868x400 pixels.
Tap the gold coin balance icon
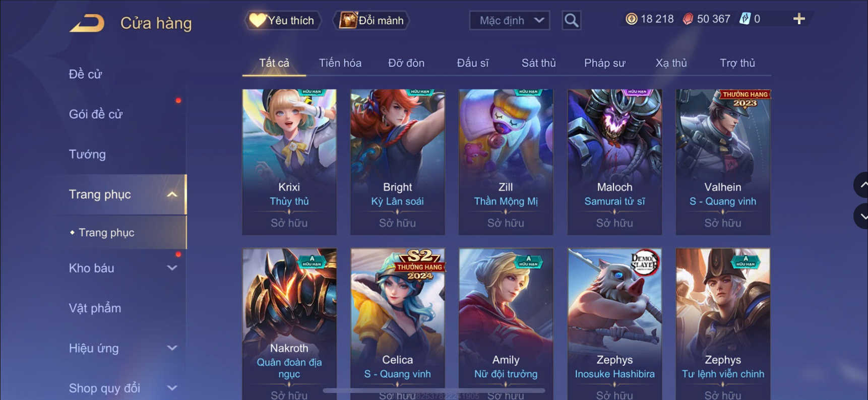pos(631,19)
